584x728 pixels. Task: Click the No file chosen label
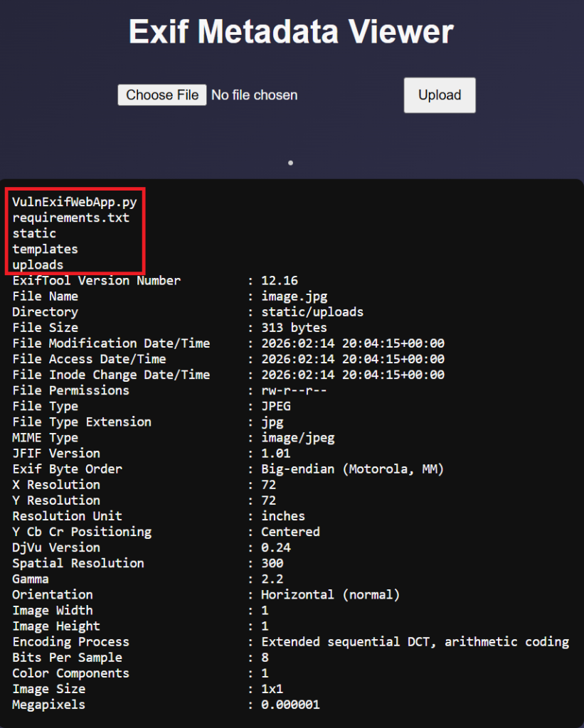pos(254,95)
